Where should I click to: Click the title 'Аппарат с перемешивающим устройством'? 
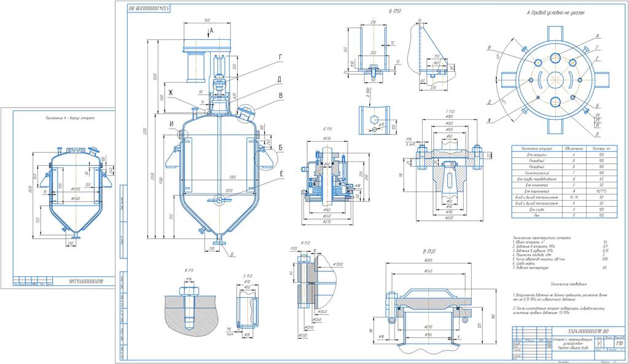[x=572, y=342]
